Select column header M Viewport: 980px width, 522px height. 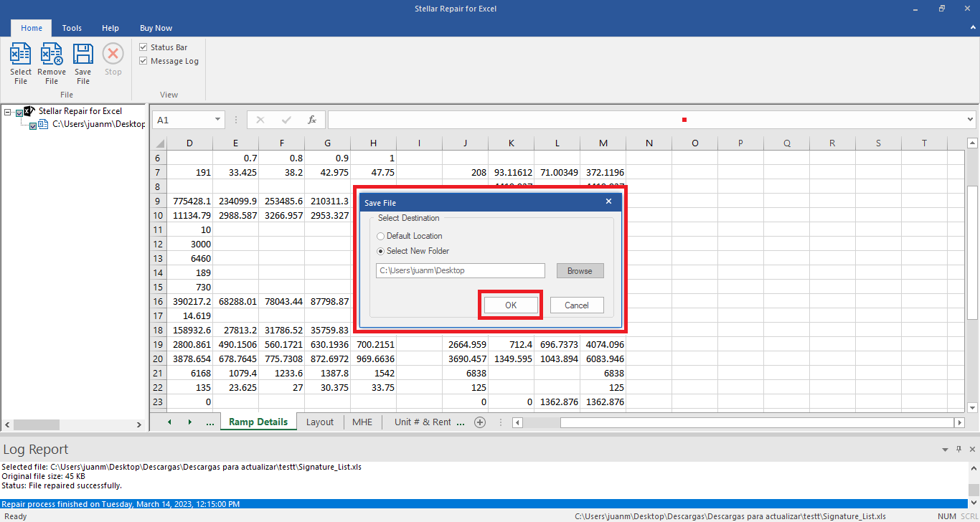pyautogui.click(x=603, y=143)
